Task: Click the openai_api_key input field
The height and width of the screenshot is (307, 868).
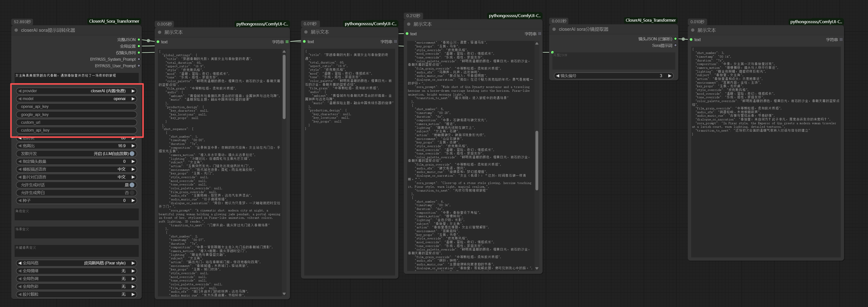Action: pyautogui.click(x=76, y=107)
